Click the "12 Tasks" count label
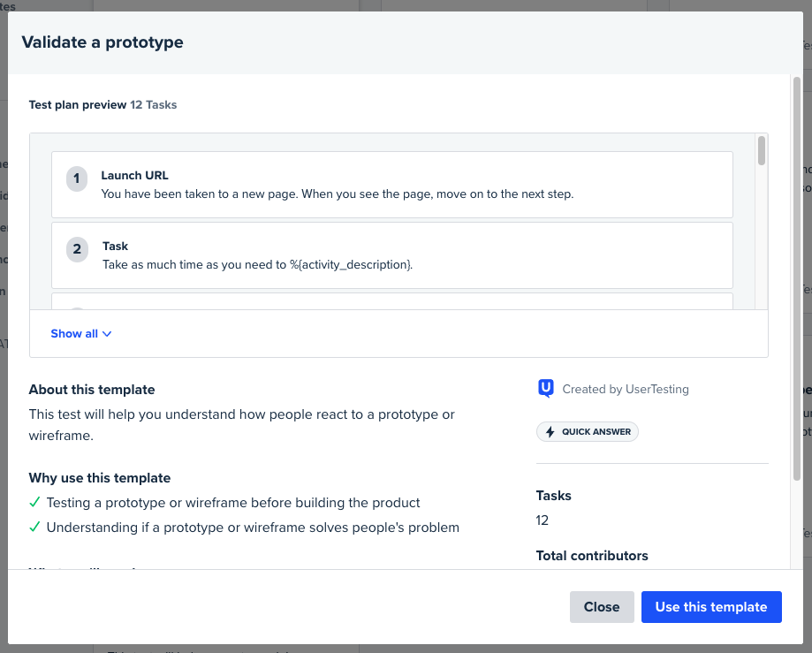Screen dimensions: 812x653 154,104
